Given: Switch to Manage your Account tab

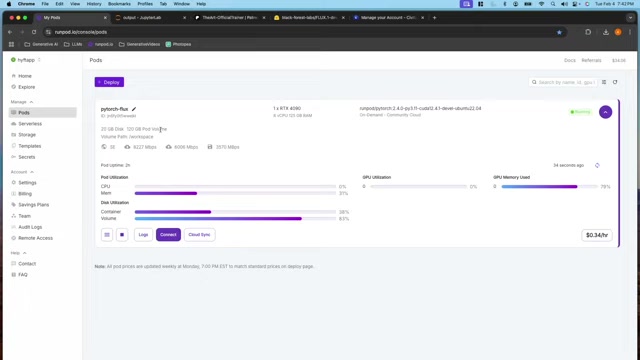Looking at the screenshot, I should pos(388,18).
